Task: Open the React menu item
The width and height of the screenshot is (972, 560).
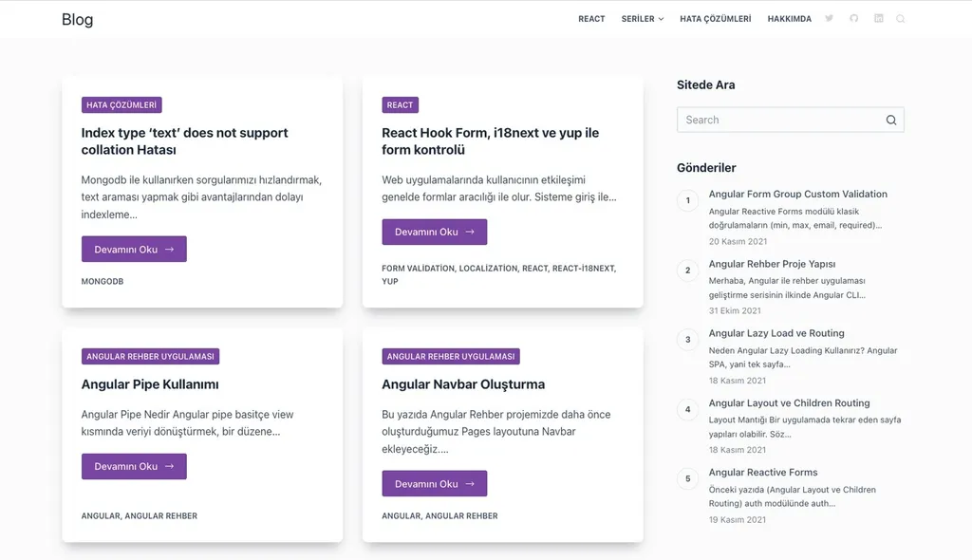Action: click(591, 19)
